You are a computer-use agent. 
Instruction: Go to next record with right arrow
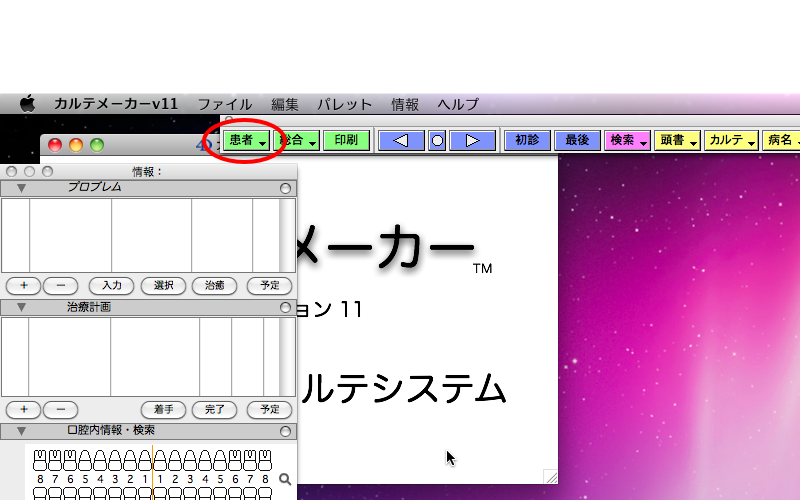tap(472, 141)
